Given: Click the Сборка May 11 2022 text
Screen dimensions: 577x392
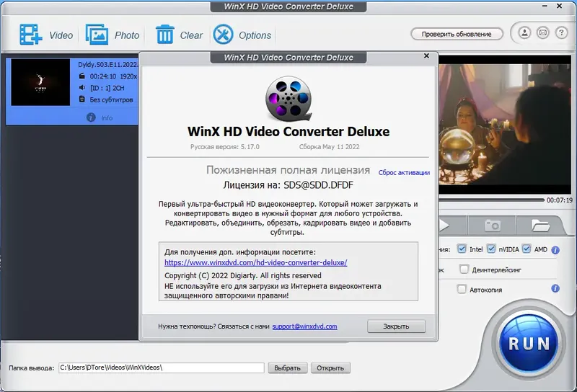Looking at the screenshot, I should [x=330, y=147].
